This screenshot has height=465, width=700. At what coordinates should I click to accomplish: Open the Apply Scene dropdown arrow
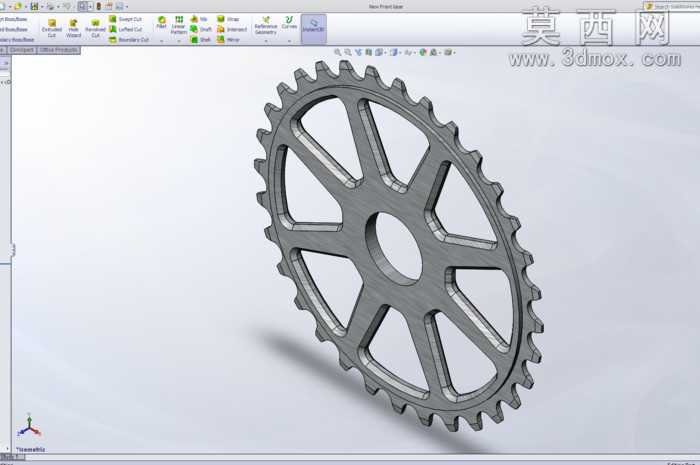(x=440, y=53)
